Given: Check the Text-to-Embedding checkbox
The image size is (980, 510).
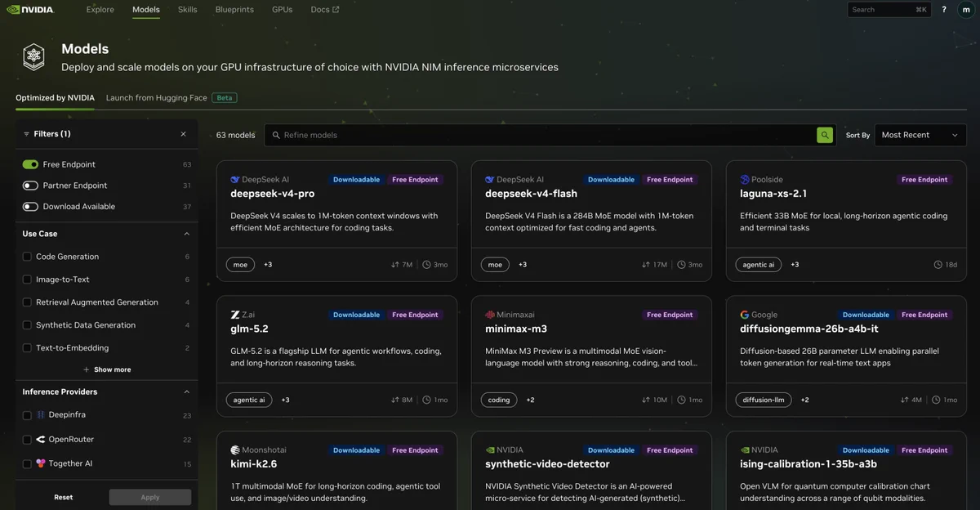Looking at the screenshot, I should (x=28, y=348).
